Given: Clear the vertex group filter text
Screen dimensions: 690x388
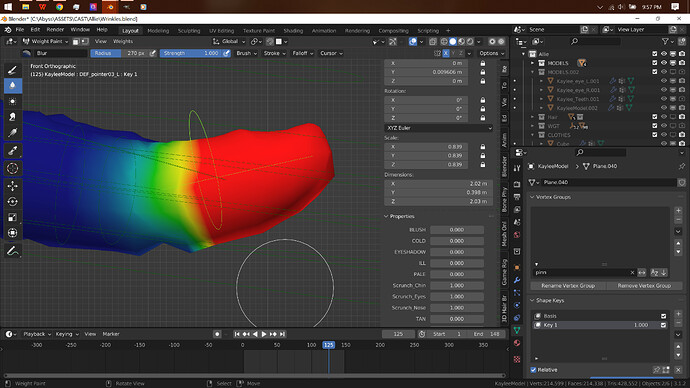Looking at the screenshot, I should point(632,273).
